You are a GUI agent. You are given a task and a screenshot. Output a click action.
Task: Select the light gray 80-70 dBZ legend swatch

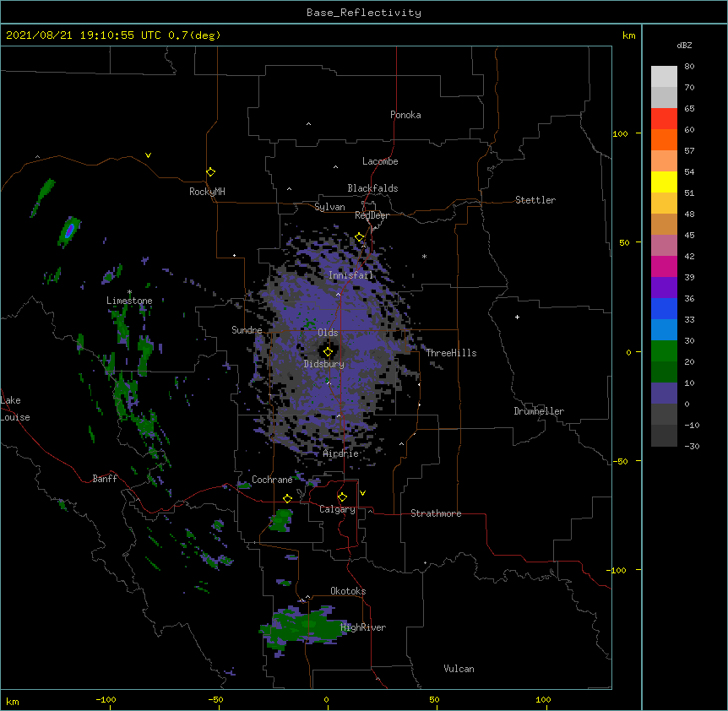coord(664,77)
